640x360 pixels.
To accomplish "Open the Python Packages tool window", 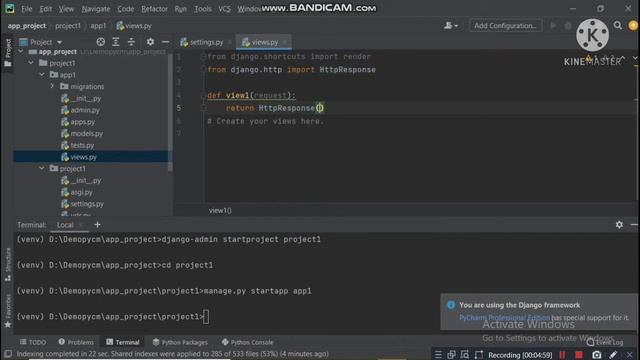I will (180, 342).
